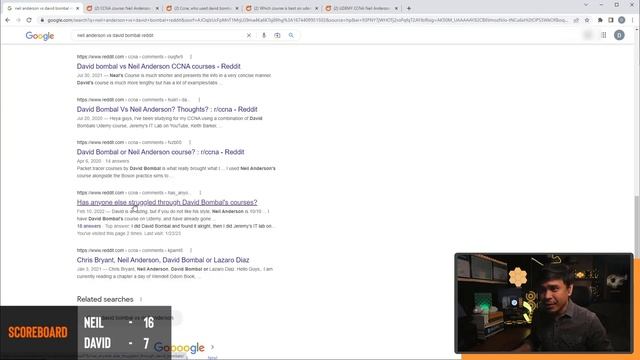The width and height of the screenshot is (640, 360).
Task: Go to Google home via the logo
Action: (40, 36)
